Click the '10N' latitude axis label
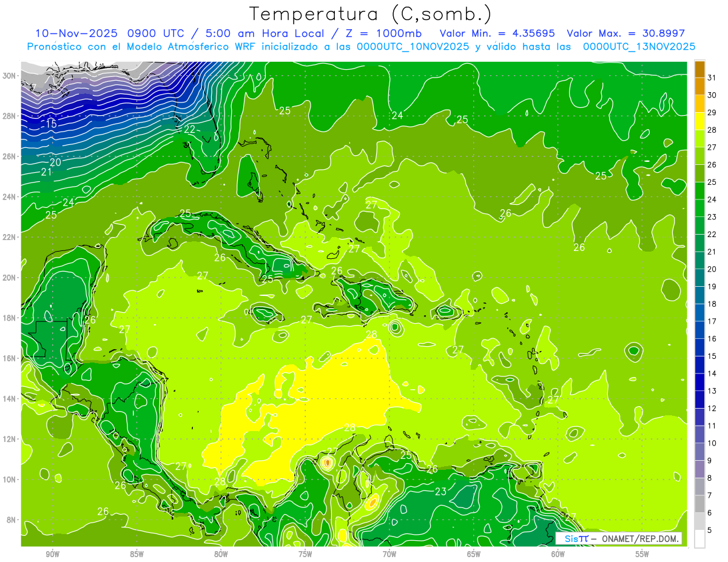This screenshot has width=728, height=562. [8, 479]
